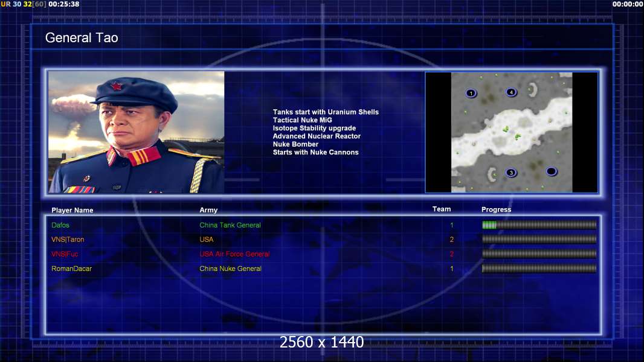
Task: Click start position marker 1 on minimap
Action: coord(471,94)
